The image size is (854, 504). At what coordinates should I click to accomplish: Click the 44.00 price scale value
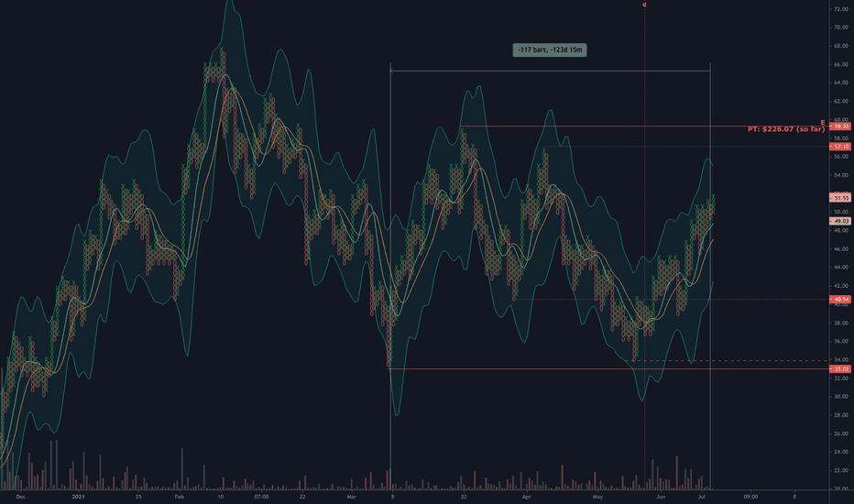click(841, 268)
